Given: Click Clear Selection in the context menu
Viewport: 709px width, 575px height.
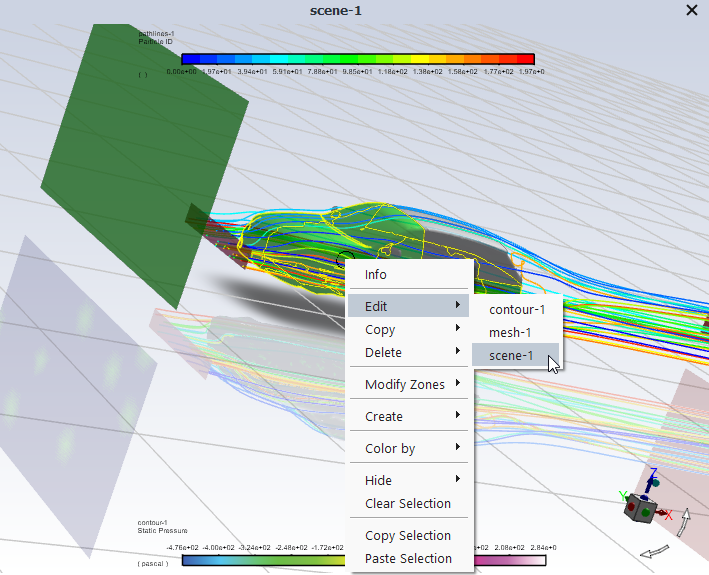Looking at the screenshot, I should [408, 503].
